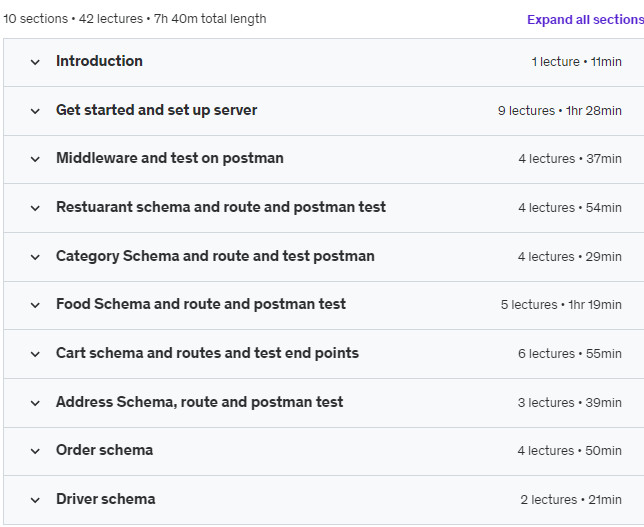644x527 pixels.
Task: Click the '5 lectures • 1hr 19min' label
Action: (561, 304)
